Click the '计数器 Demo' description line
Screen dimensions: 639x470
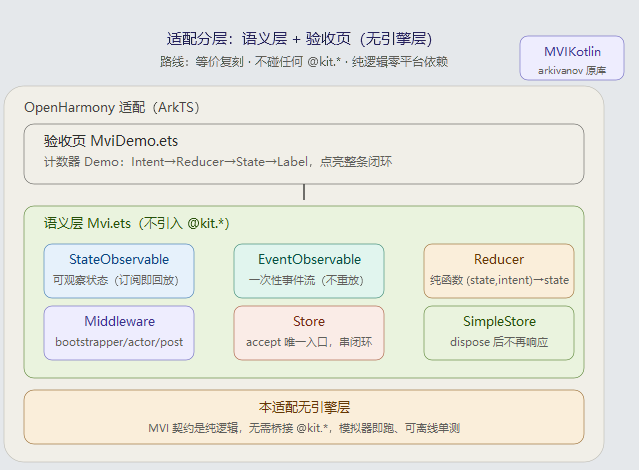click(x=218, y=162)
